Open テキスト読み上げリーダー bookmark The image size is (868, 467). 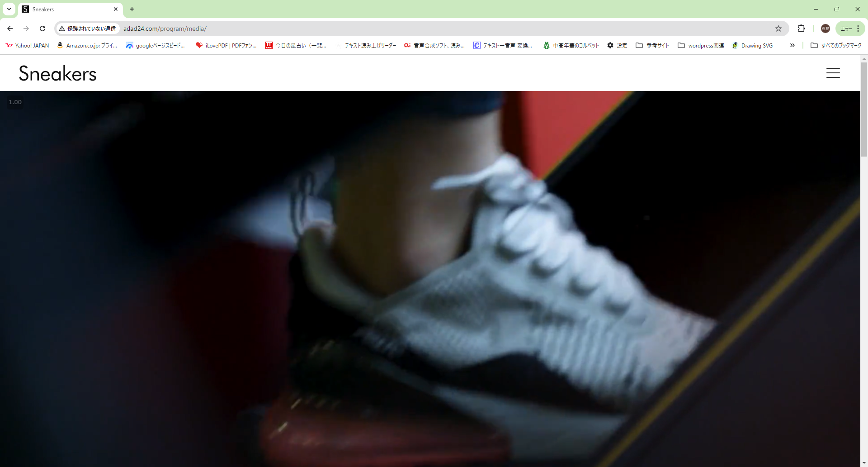[366, 45]
